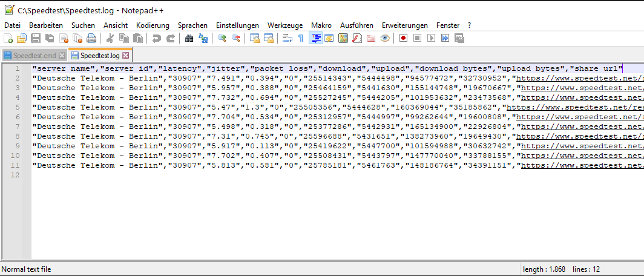Viewport: 644px width, 276px height.
Task: Click the Save All icon
Action: 50,39
